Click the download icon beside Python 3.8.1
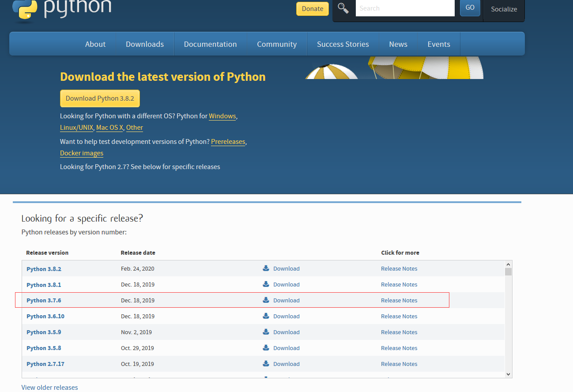Screen dimensions: 573x392 pos(265,284)
